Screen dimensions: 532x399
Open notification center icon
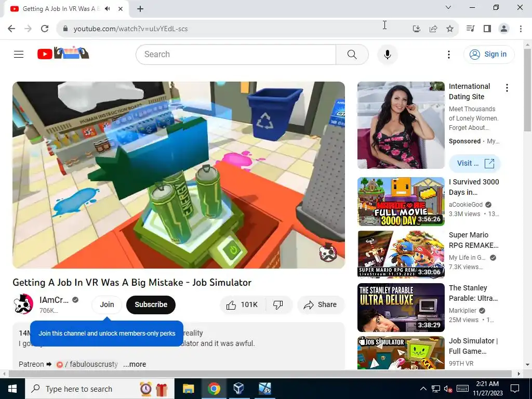coord(515,389)
